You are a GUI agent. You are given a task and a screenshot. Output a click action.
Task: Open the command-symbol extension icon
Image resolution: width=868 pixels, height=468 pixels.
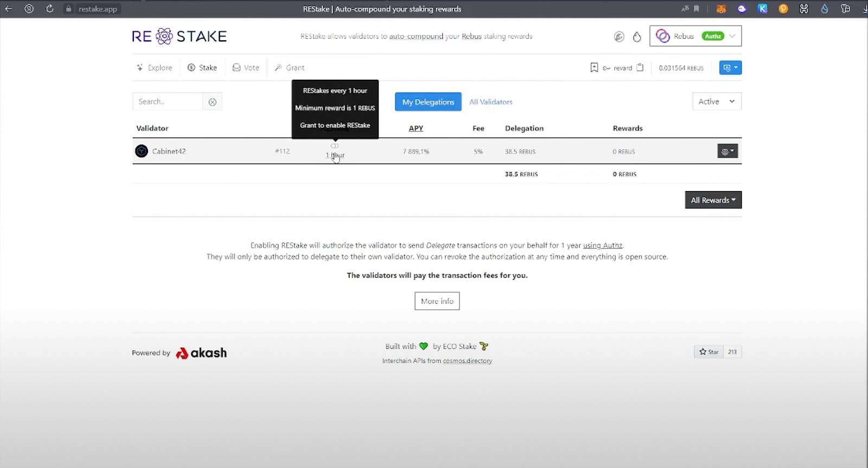point(804,9)
